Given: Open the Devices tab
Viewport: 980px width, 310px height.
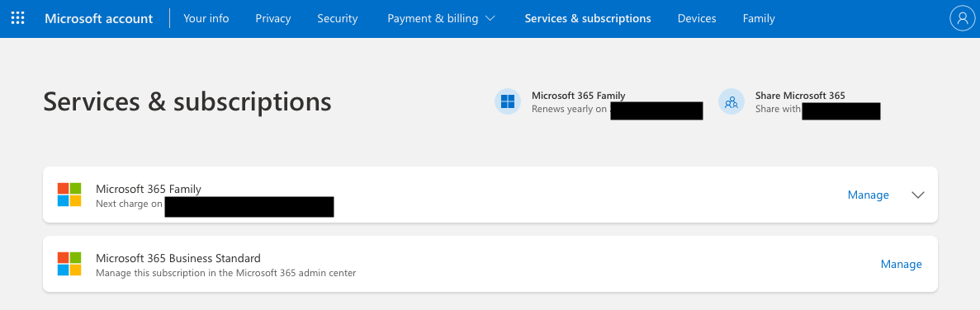Looking at the screenshot, I should tap(697, 19).
